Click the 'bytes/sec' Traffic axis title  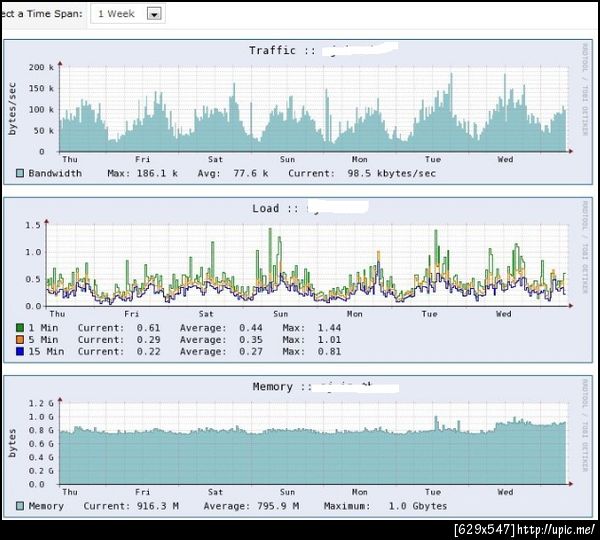pyautogui.click(x=12, y=109)
